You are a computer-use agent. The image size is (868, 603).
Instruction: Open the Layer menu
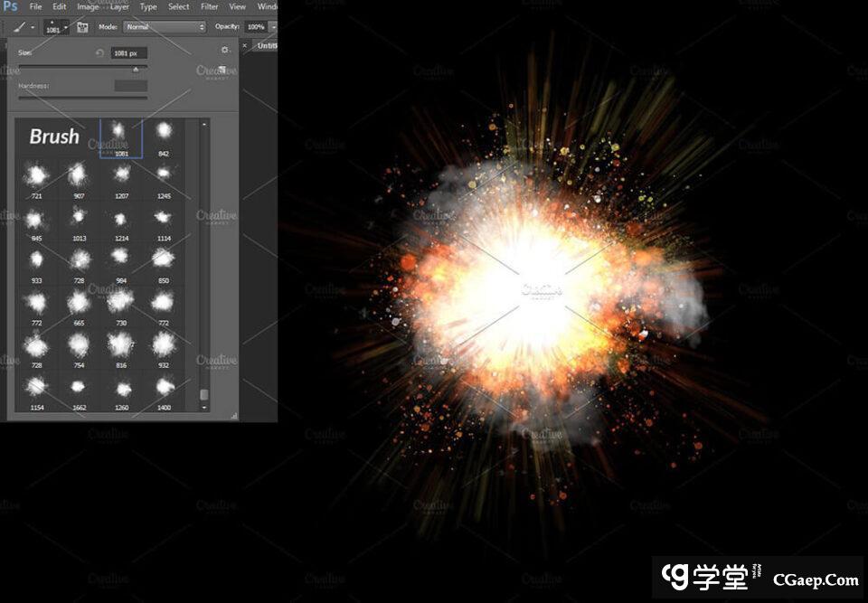pos(119,6)
